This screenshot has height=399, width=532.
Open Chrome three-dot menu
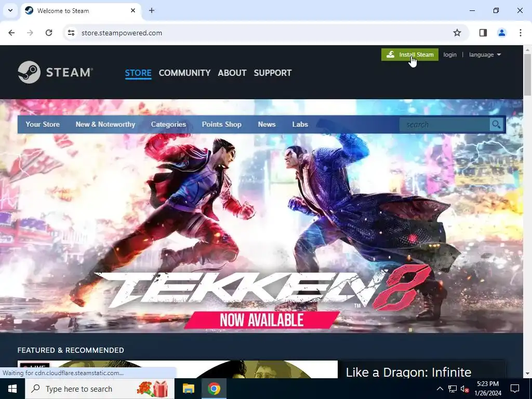click(x=521, y=33)
